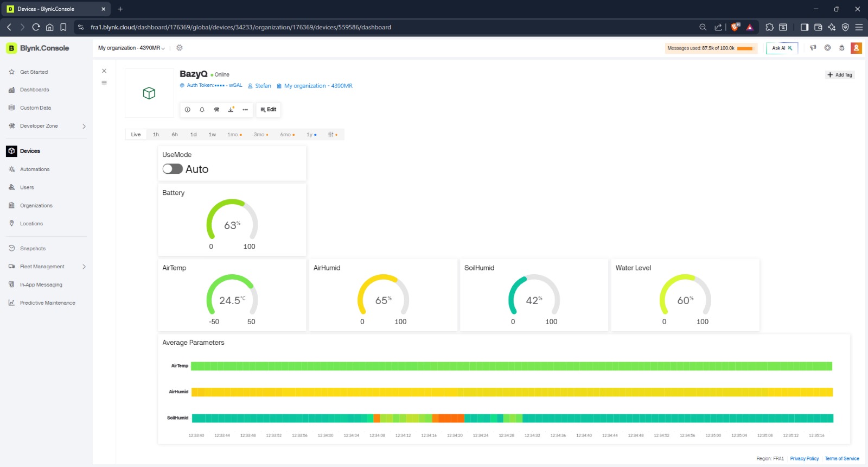Open the three-dots more actions menu

point(245,110)
